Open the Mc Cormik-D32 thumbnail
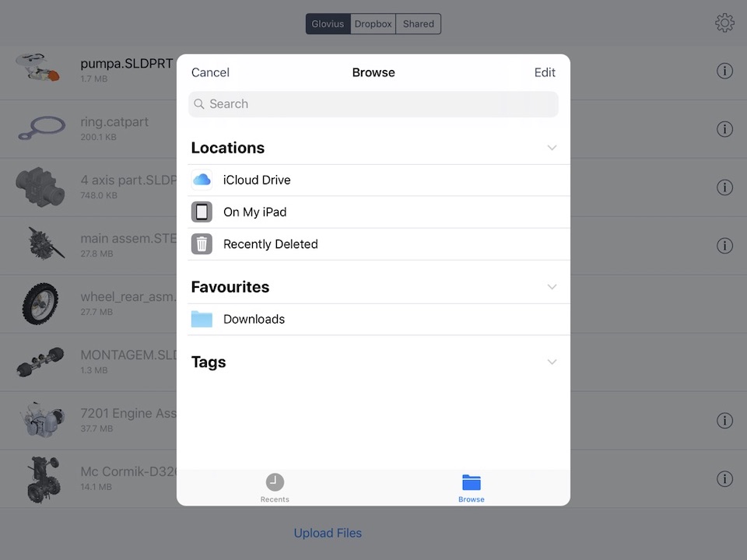747x560 pixels. tap(44, 479)
